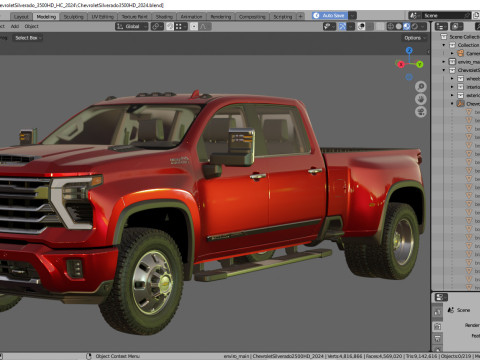Screen dimensions: 480x360
Task: Click the green Y axis on the gizmo
Action: (419, 64)
